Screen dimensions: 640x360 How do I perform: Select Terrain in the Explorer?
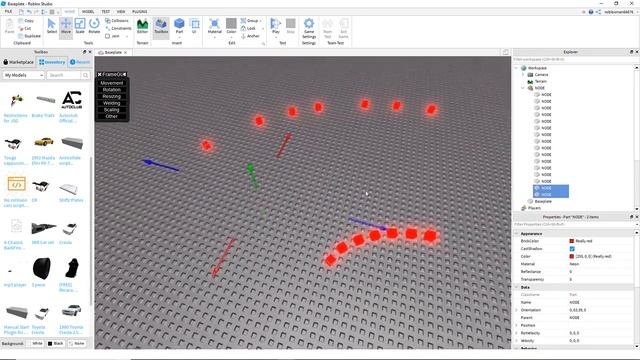(x=540, y=81)
